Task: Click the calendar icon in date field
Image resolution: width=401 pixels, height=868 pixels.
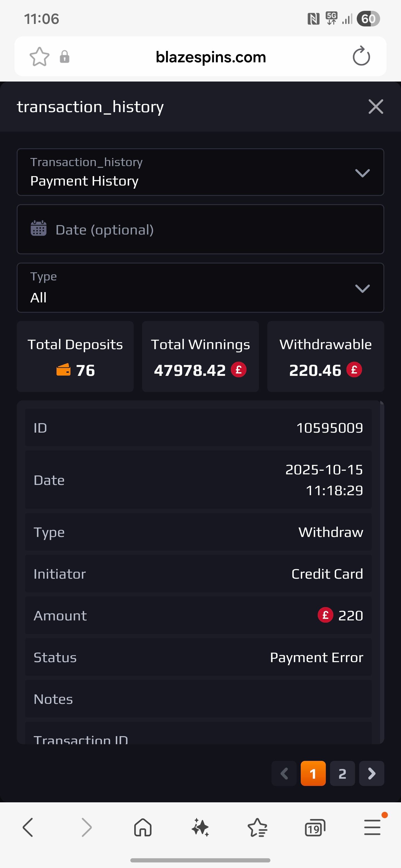Action: [x=39, y=228]
